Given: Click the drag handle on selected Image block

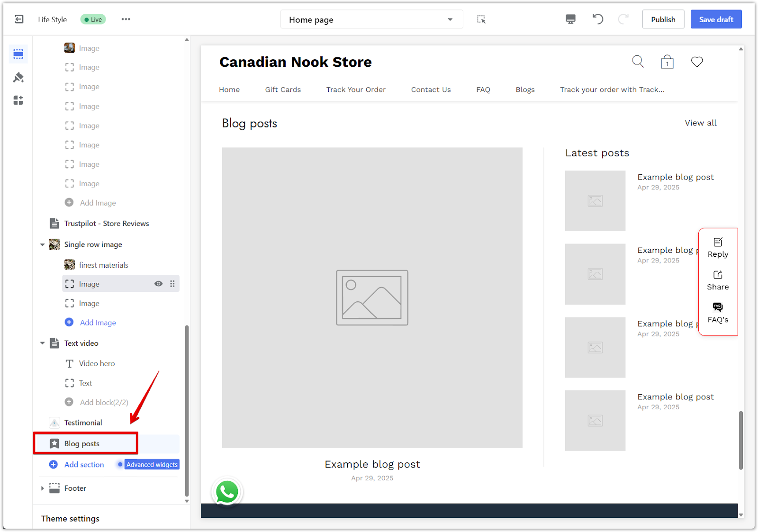Looking at the screenshot, I should point(172,284).
